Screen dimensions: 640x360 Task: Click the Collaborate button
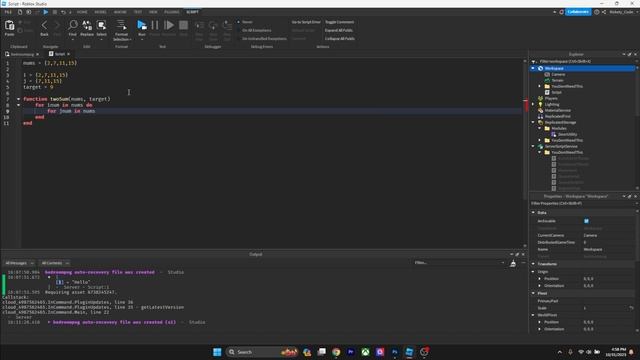pyautogui.click(x=578, y=12)
